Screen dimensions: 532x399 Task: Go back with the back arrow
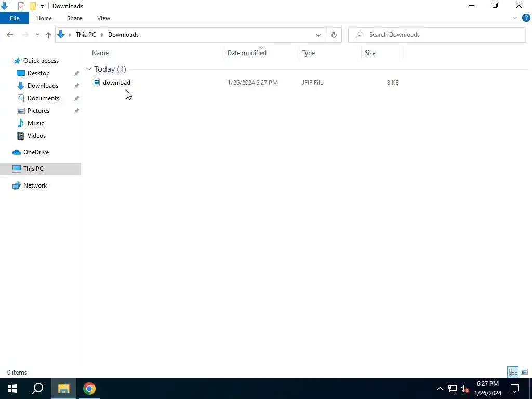click(10, 35)
